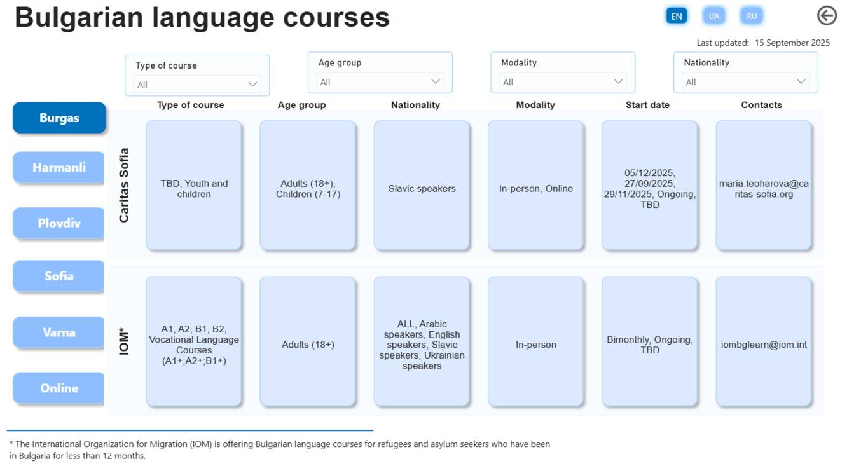Image resolution: width=868 pixels, height=466 pixels.
Task: Open the Varna courses tab
Action: (59, 332)
